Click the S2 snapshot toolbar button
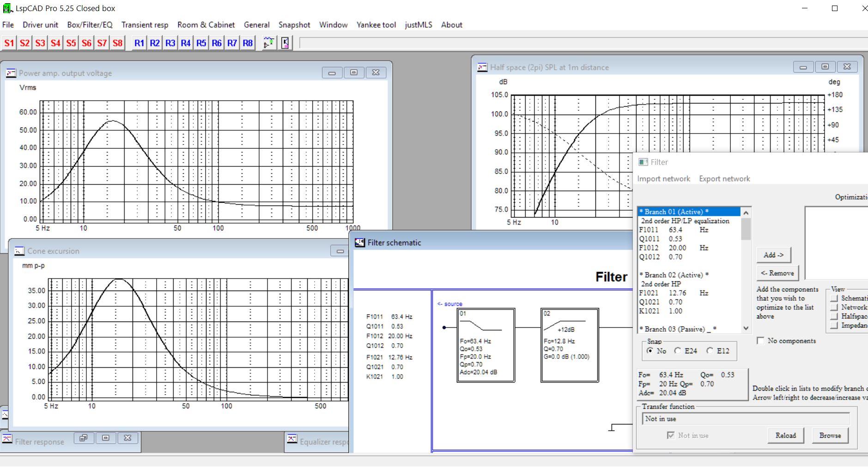 (24, 43)
